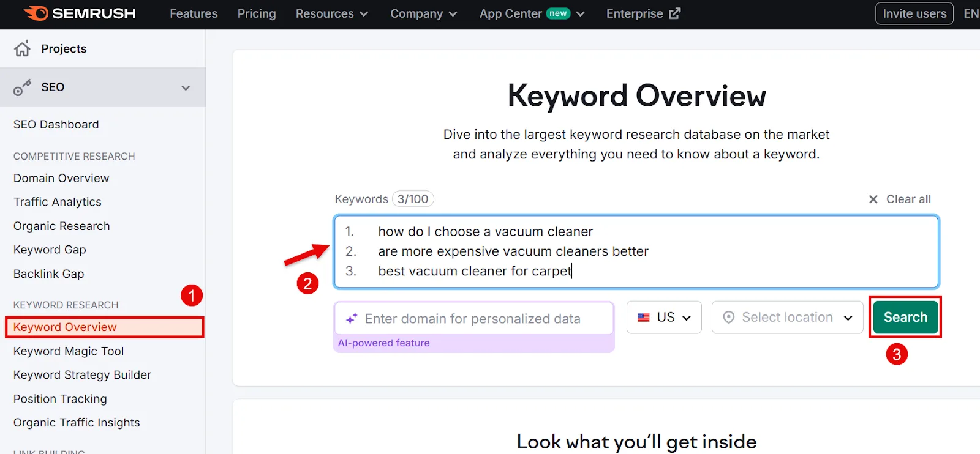980x454 pixels.
Task: Click the COMPETITIVE RESEARCH heading
Action: (x=74, y=157)
